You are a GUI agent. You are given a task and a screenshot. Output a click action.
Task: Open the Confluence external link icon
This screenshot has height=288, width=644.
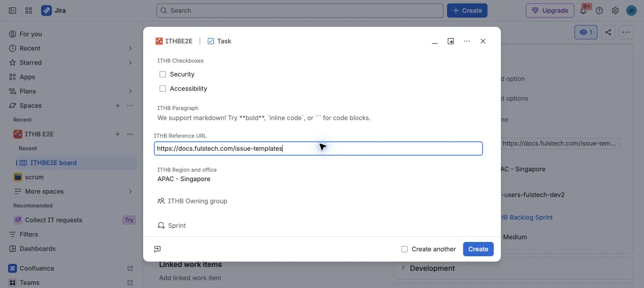tap(130, 268)
